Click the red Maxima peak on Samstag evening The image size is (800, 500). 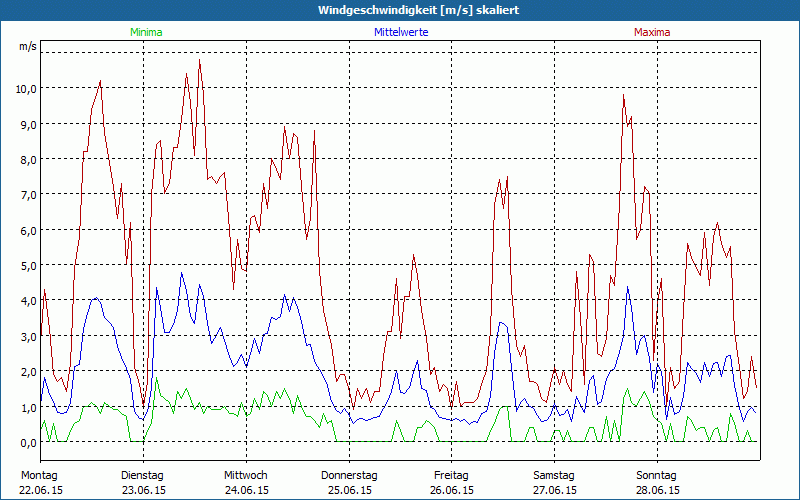click(x=623, y=95)
